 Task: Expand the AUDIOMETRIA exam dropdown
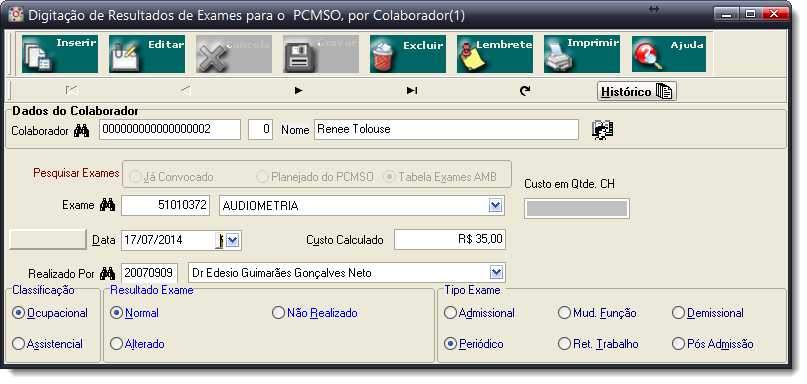tap(495, 206)
